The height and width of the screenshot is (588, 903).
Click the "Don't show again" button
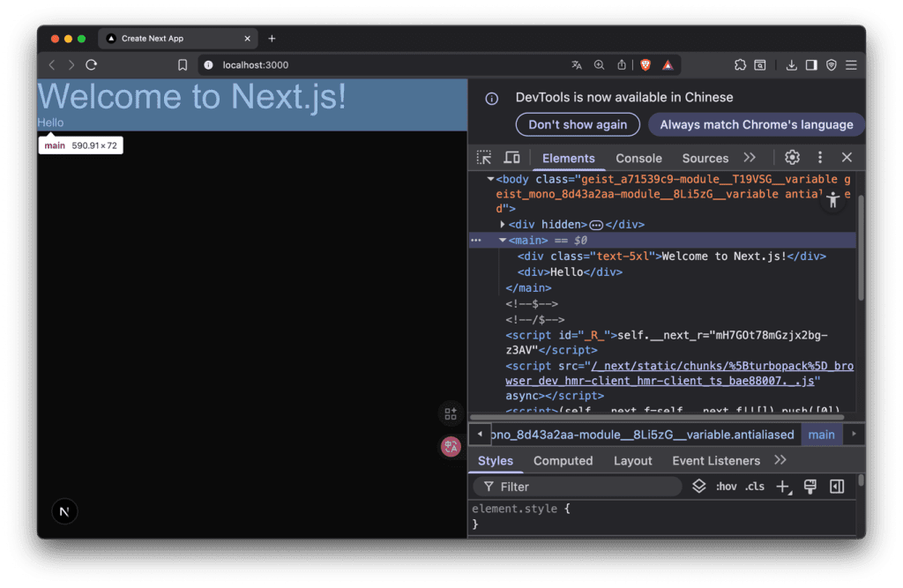[578, 124]
